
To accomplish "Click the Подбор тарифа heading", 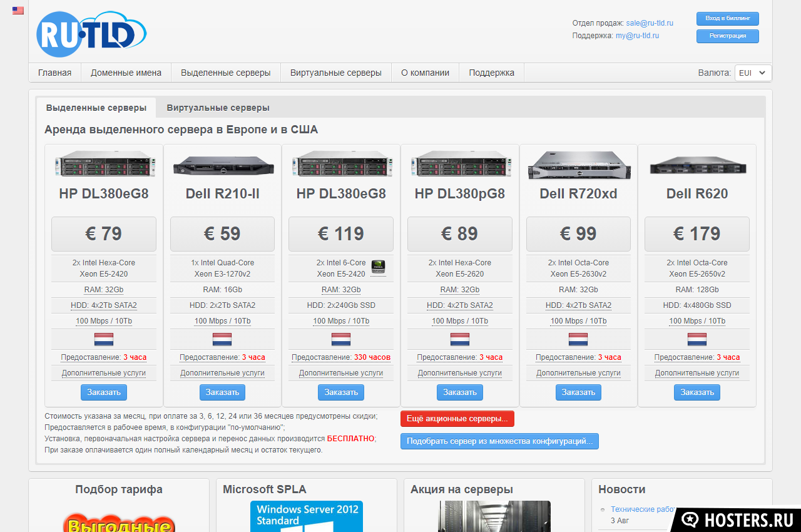I will [119, 489].
